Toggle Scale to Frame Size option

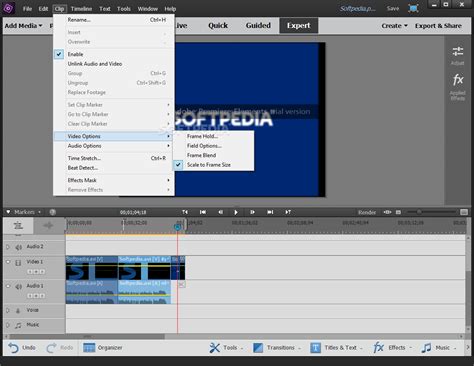[213, 165]
